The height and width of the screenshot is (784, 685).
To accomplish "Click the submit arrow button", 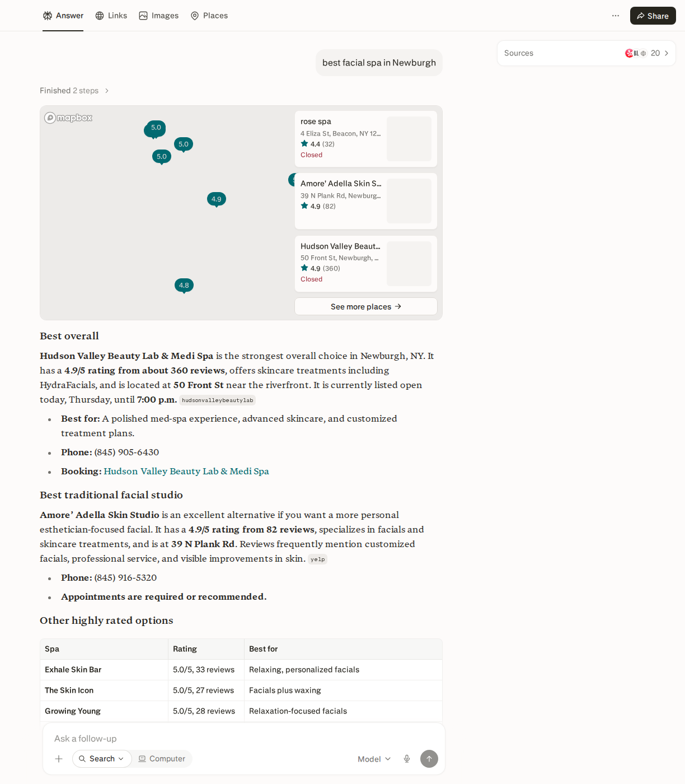I will coord(429,759).
